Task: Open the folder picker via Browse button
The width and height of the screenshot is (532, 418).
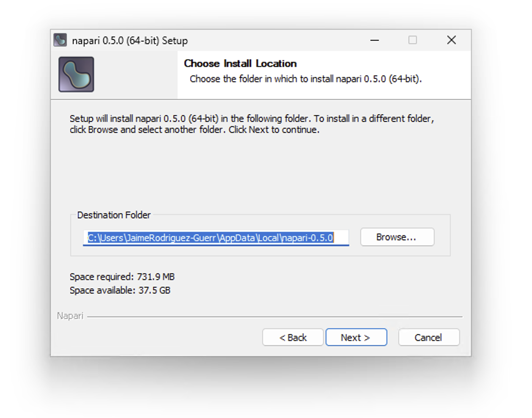Action: tap(397, 237)
